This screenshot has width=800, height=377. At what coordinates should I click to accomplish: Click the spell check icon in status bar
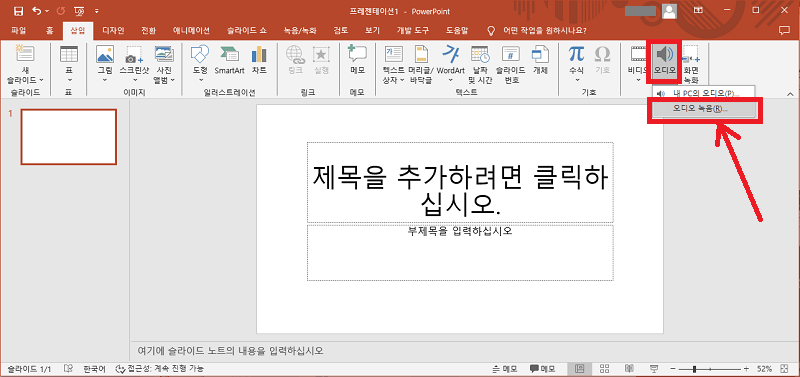coord(68,368)
